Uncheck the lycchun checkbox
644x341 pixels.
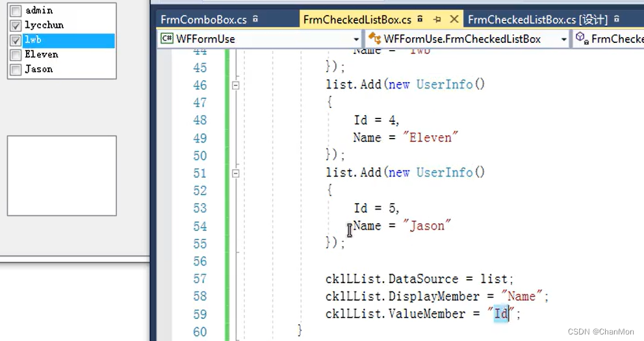pyautogui.click(x=16, y=25)
